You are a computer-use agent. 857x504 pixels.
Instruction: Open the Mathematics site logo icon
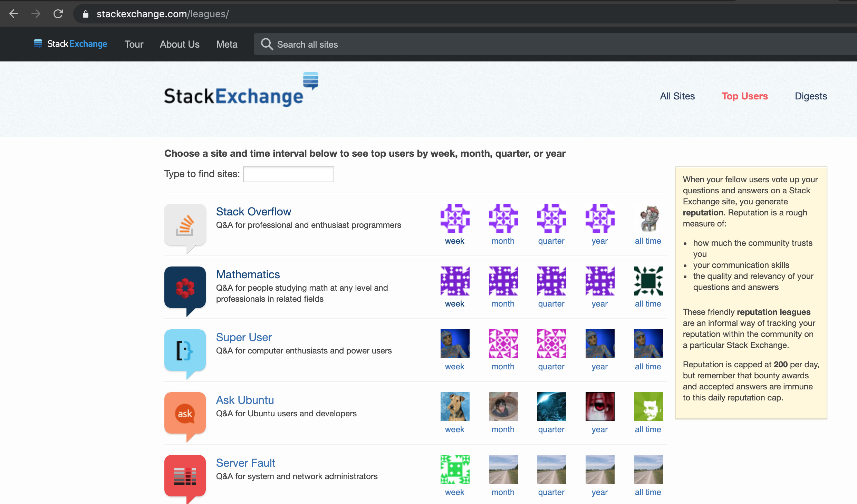[x=185, y=288]
